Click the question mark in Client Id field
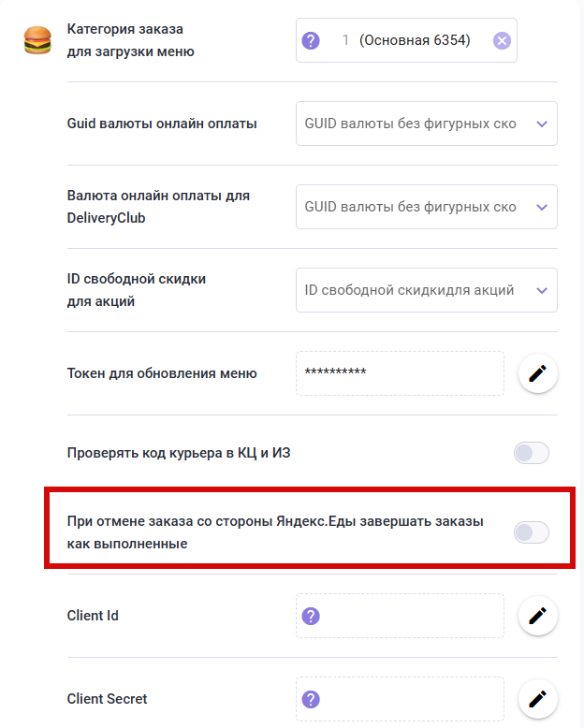The width and height of the screenshot is (584, 728). point(312,616)
